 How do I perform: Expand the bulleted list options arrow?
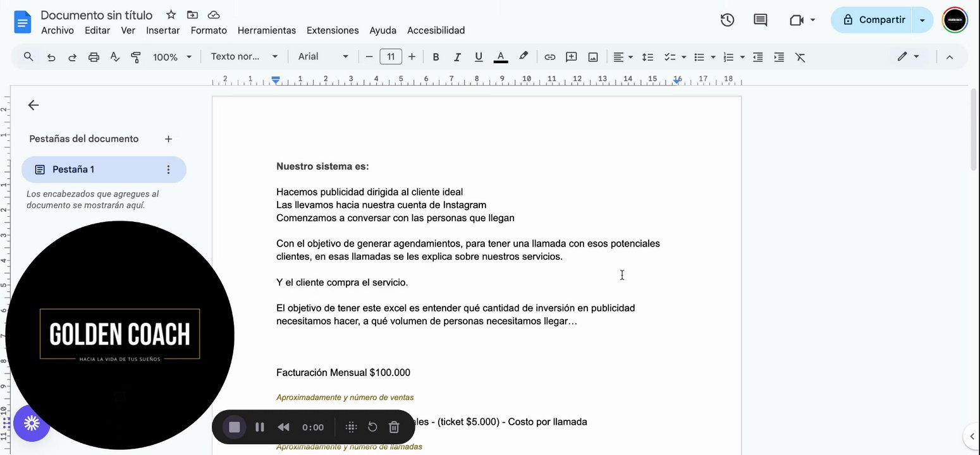click(713, 57)
